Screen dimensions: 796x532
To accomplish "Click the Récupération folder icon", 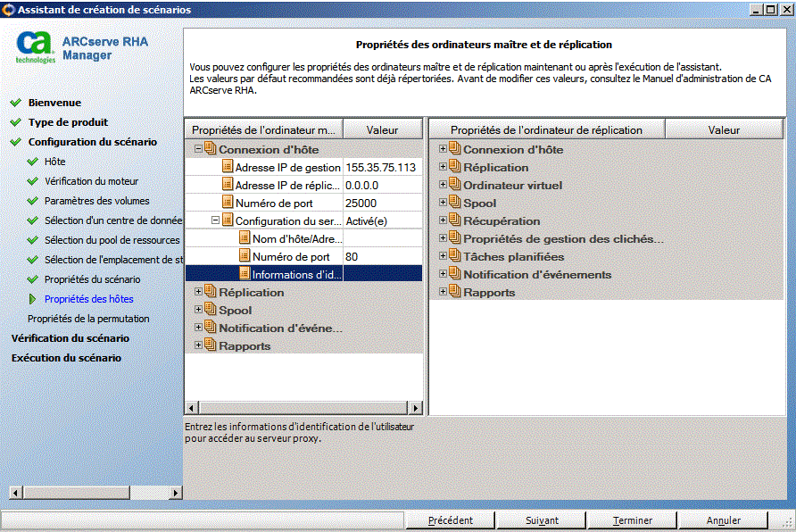I will click(x=454, y=220).
